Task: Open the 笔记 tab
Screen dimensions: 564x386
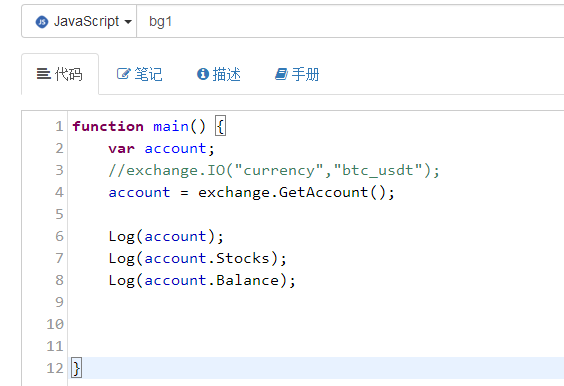Action: pyautogui.click(x=140, y=74)
